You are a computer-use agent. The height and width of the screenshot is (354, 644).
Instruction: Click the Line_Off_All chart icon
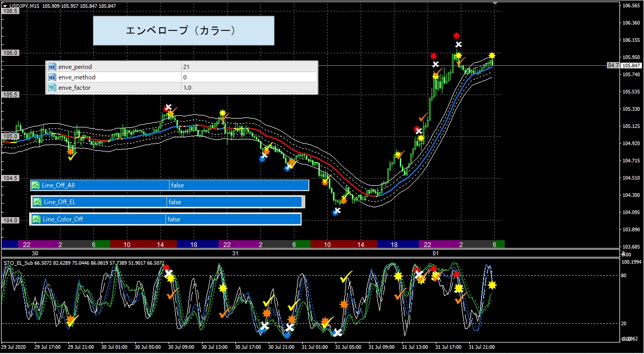[x=35, y=185]
